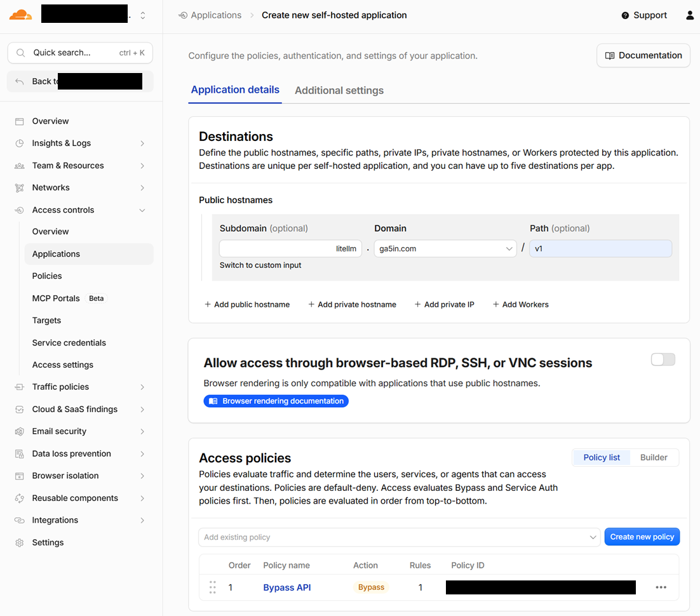Click the Networks sidebar icon

pyautogui.click(x=19, y=188)
